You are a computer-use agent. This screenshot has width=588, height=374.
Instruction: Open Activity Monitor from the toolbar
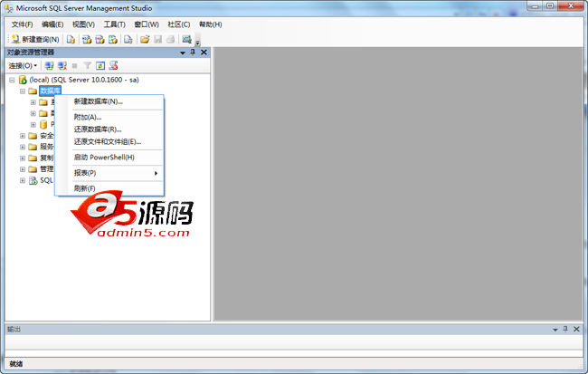(x=186, y=39)
